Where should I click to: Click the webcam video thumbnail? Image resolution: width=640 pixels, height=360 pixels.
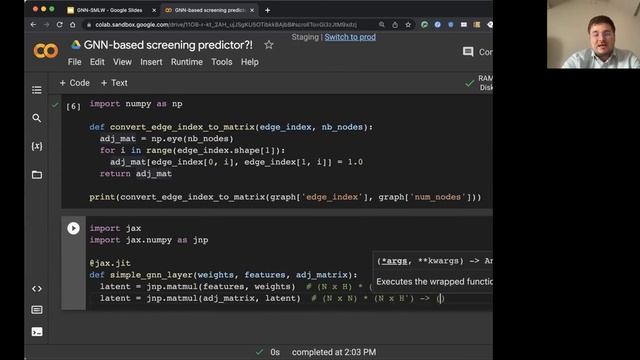[x=593, y=34]
